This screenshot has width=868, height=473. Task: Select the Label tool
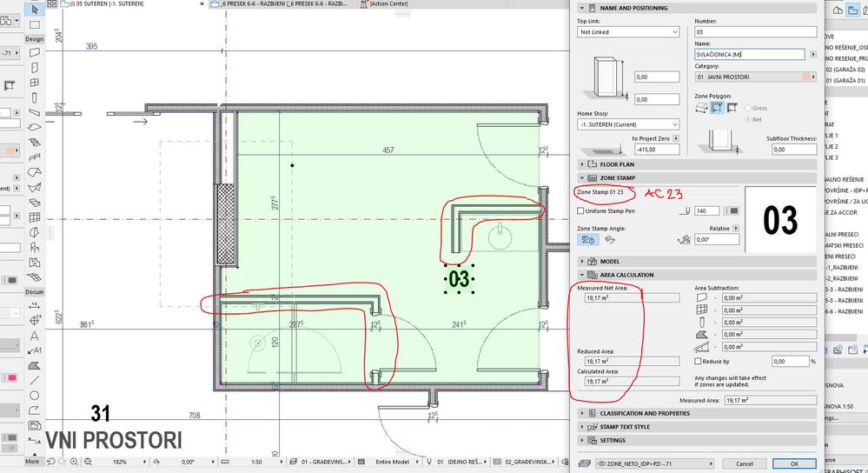[x=35, y=350]
